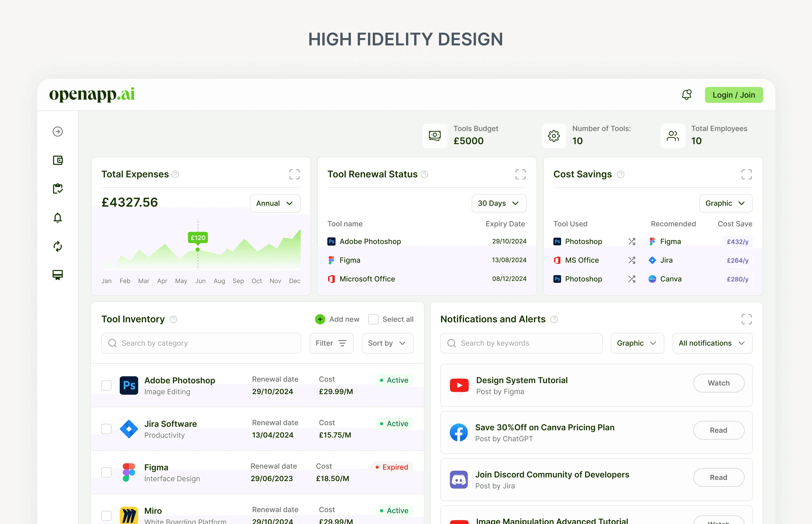Click the Filter button
This screenshot has height=524, width=812.
[331, 343]
